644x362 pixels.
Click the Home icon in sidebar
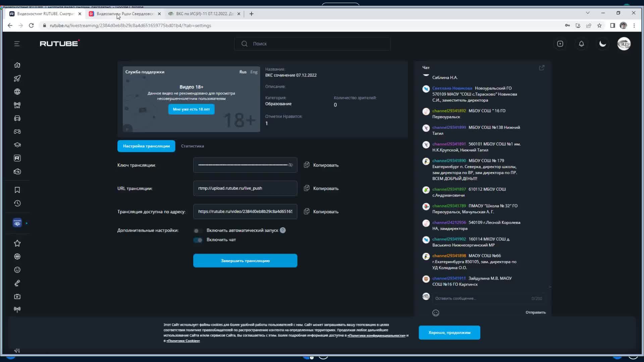(17, 65)
